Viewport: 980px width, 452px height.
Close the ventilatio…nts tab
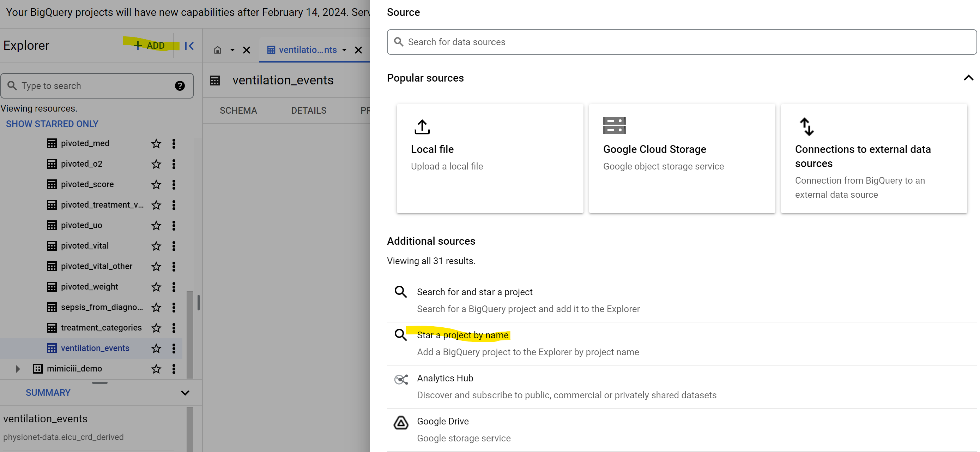click(358, 50)
